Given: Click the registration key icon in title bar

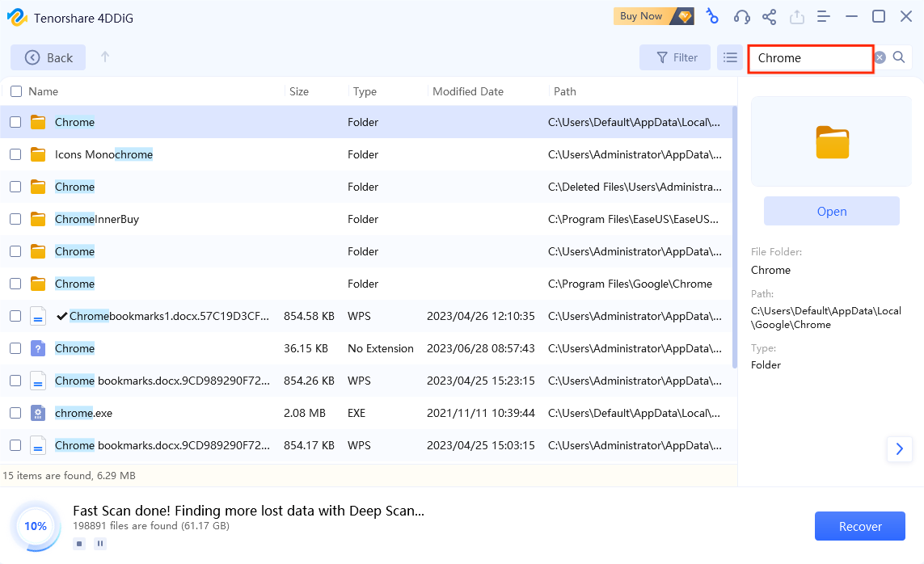Looking at the screenshot, I should click(x=712, y=16).
